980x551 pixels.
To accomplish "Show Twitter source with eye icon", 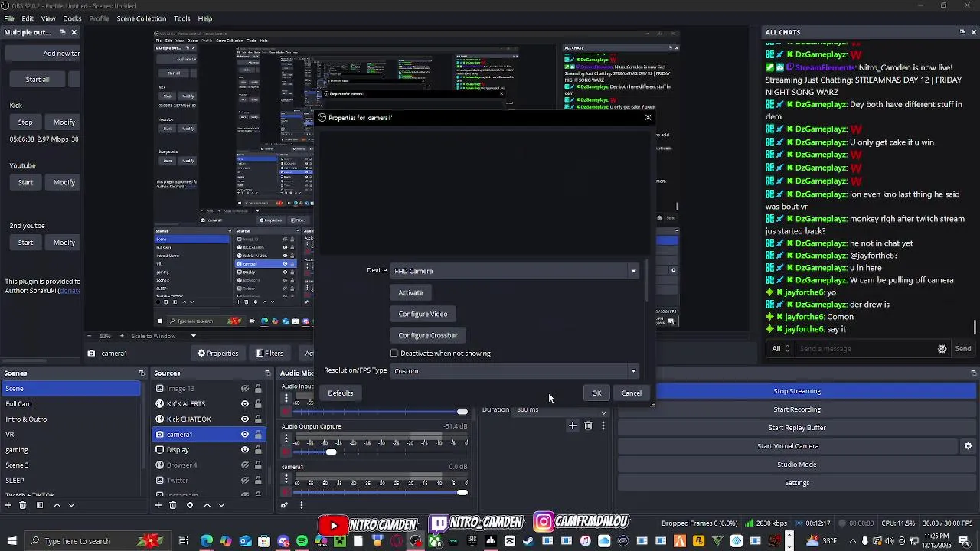I will coord(245,480).
